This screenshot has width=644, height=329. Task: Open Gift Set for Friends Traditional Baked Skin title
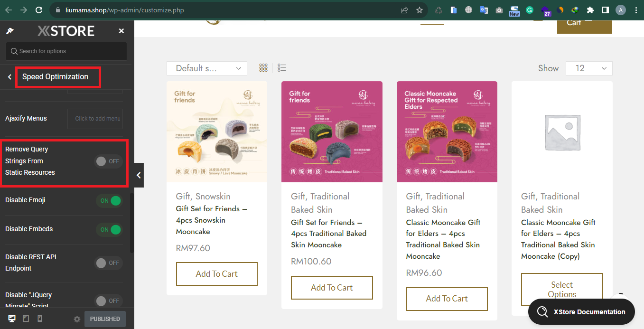click(x=328, y=234)
